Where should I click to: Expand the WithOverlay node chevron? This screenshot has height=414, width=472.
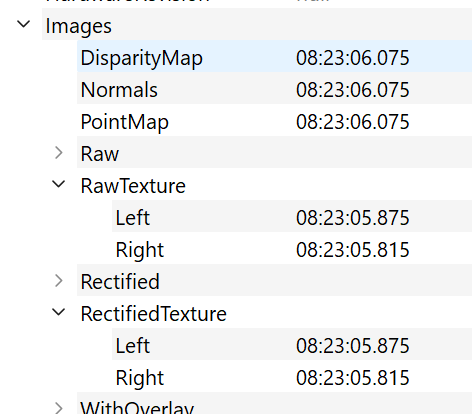[x=59, y=409]
